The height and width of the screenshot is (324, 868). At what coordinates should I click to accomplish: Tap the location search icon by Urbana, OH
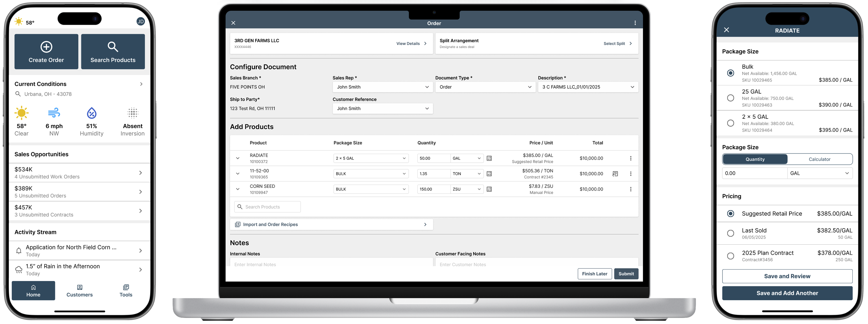18,94
